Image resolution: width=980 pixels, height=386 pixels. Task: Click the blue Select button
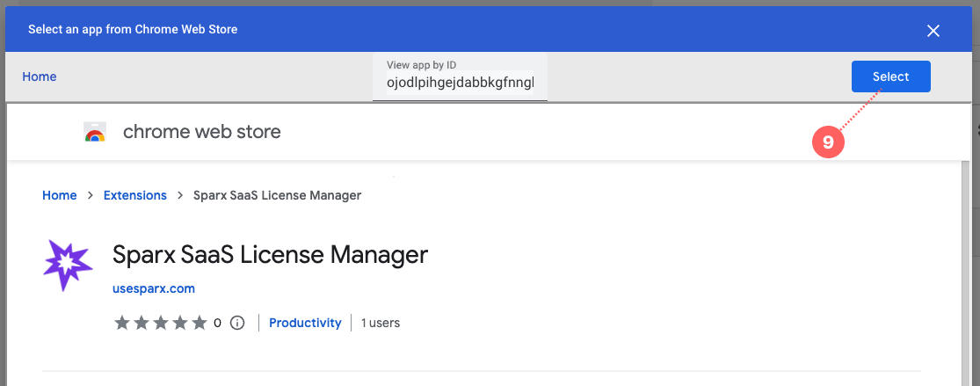coord(890,76)
